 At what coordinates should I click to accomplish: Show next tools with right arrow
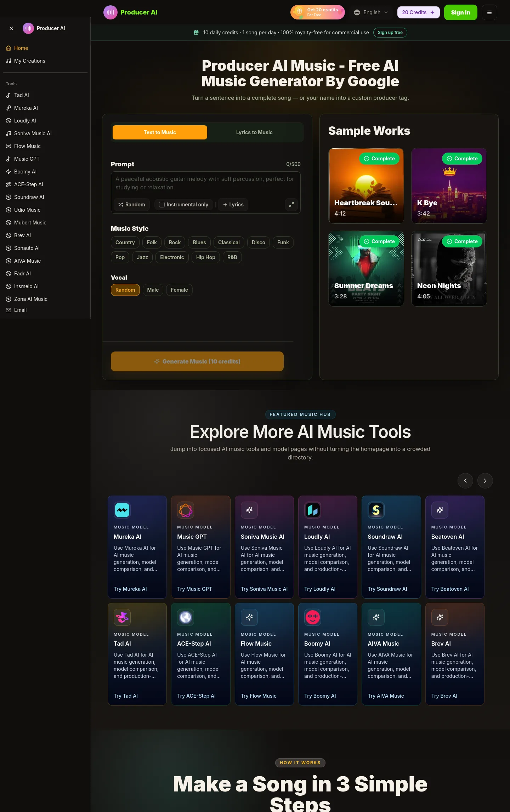coord(485,481)
